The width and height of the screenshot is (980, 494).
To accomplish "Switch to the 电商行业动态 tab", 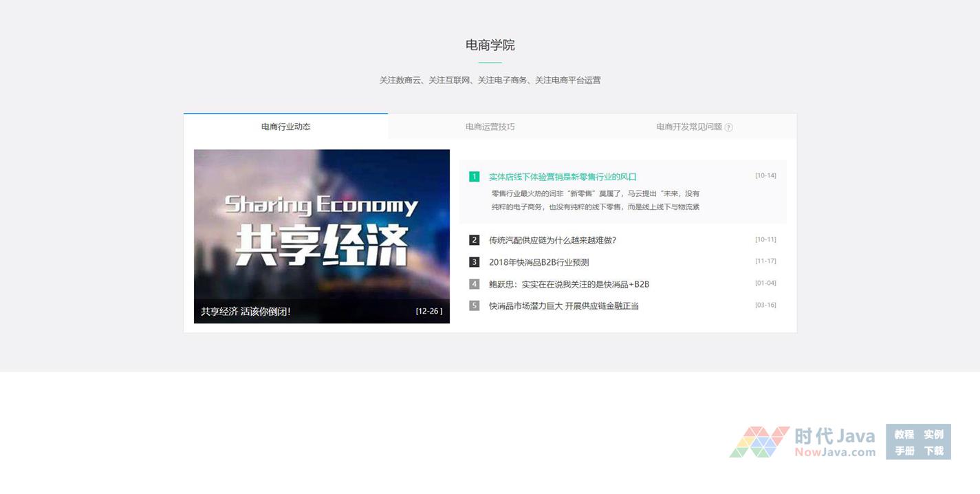I will (285, 127).
